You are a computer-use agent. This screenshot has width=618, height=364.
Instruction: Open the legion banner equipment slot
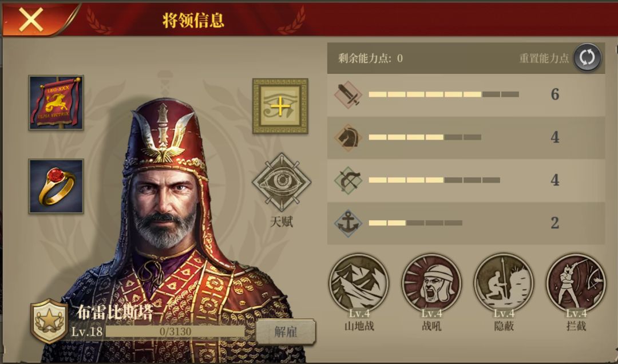[x=56, y=102]
